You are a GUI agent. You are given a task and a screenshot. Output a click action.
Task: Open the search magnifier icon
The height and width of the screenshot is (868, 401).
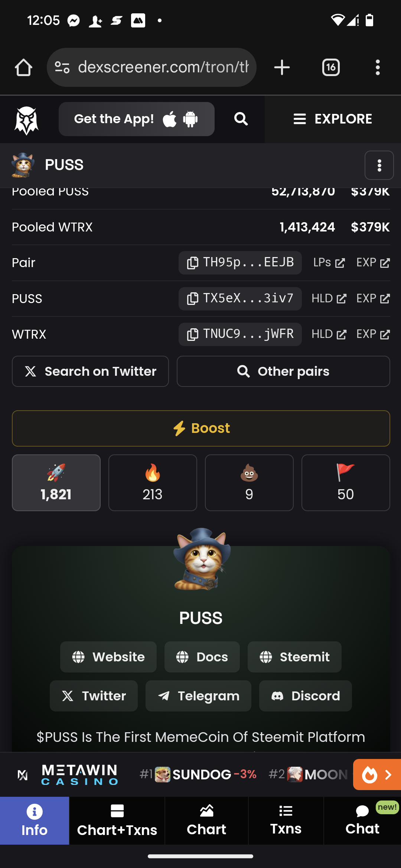[241, 119]
